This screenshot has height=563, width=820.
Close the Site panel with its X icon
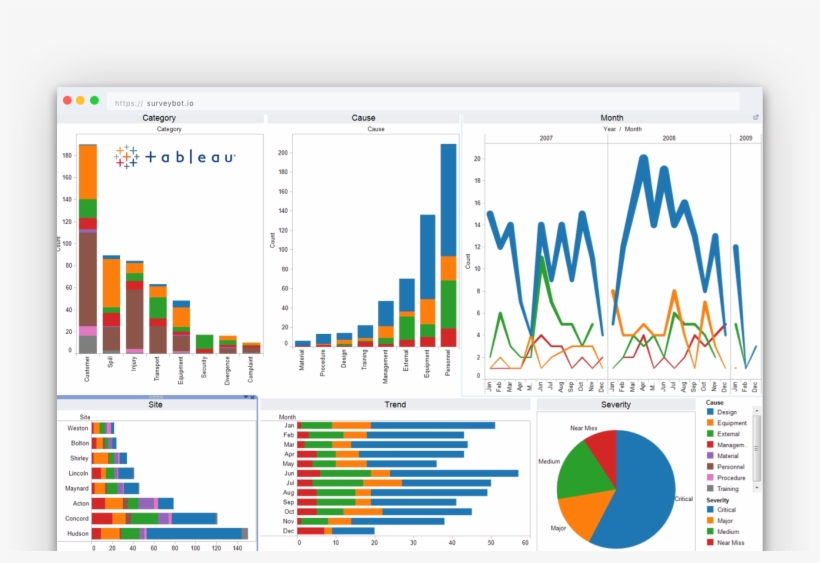[x=253, y=397]
